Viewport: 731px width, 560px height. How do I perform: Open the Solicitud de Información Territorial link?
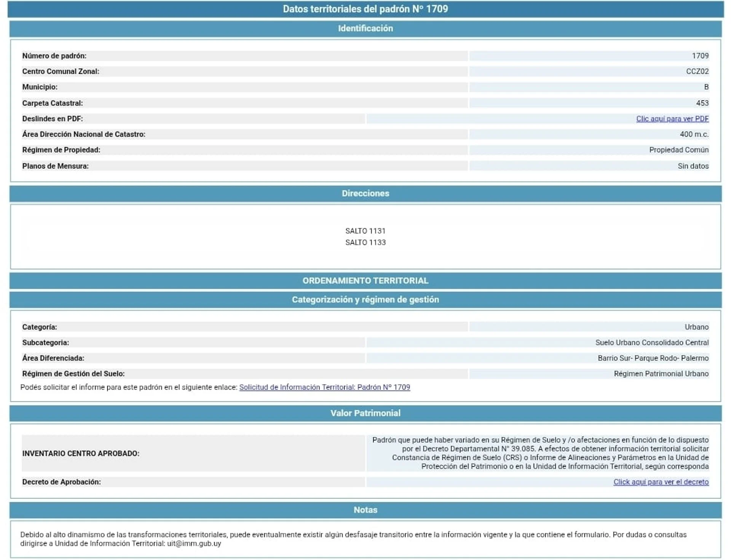point(324,387)
